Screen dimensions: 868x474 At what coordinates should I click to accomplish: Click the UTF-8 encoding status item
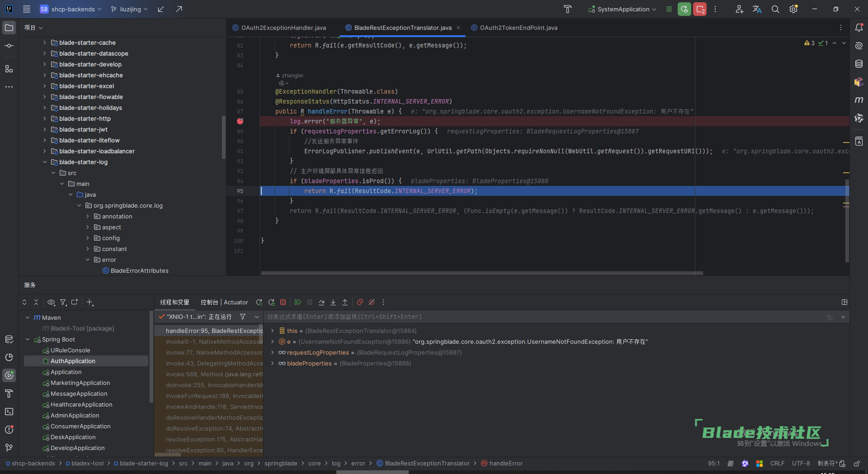click(x=801, y=463)
